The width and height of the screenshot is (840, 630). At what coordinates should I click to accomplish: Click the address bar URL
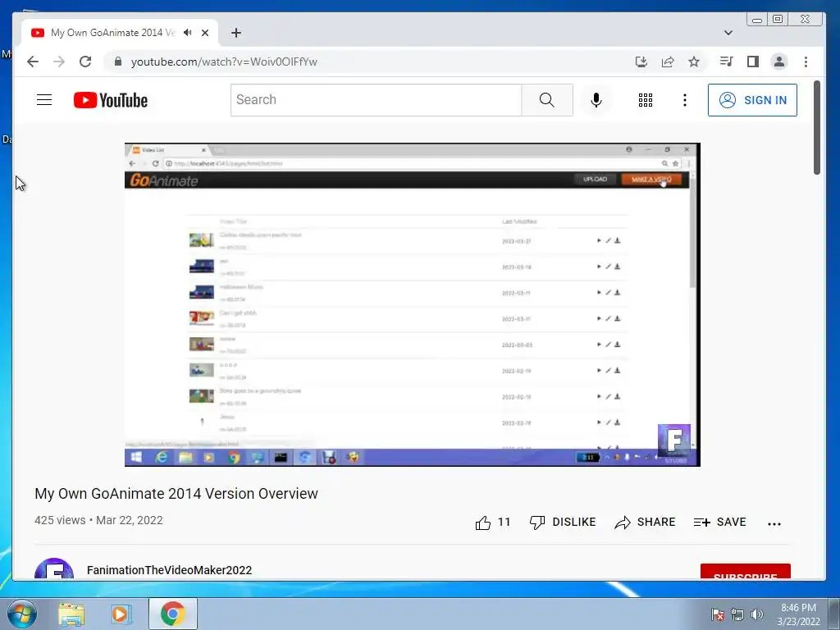224,62
